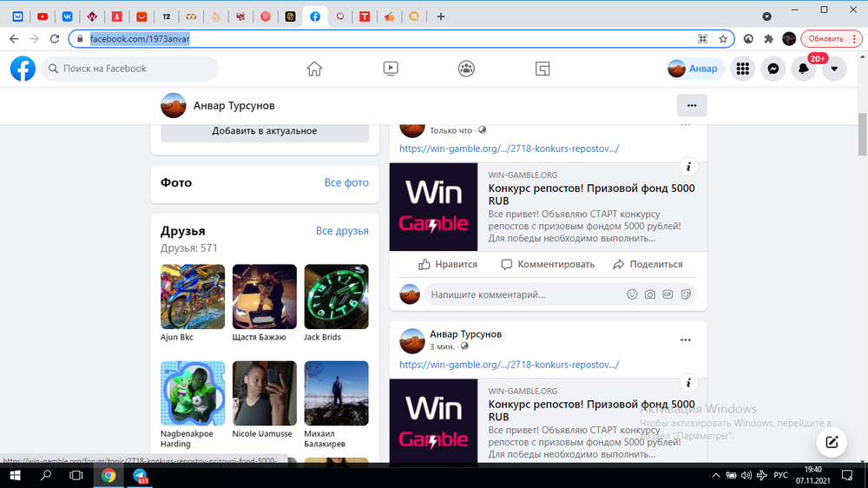Click the Все друзья link
868x488 pixels.
[x=342, y=231]
